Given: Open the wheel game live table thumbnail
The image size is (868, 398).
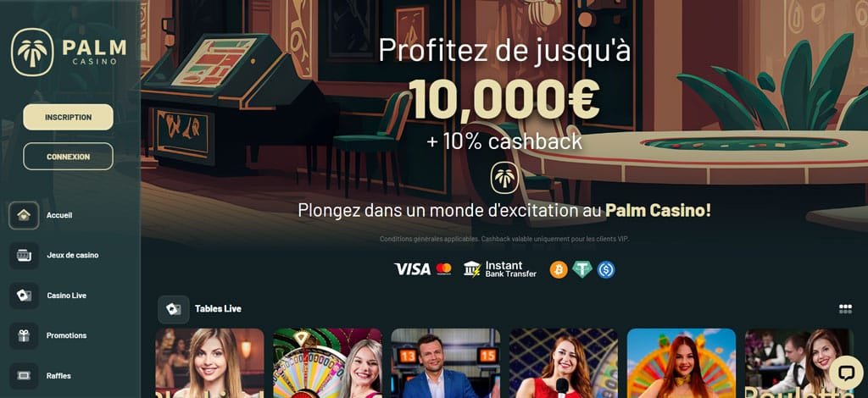Looking at the screenshot, I should click(328, 363).
